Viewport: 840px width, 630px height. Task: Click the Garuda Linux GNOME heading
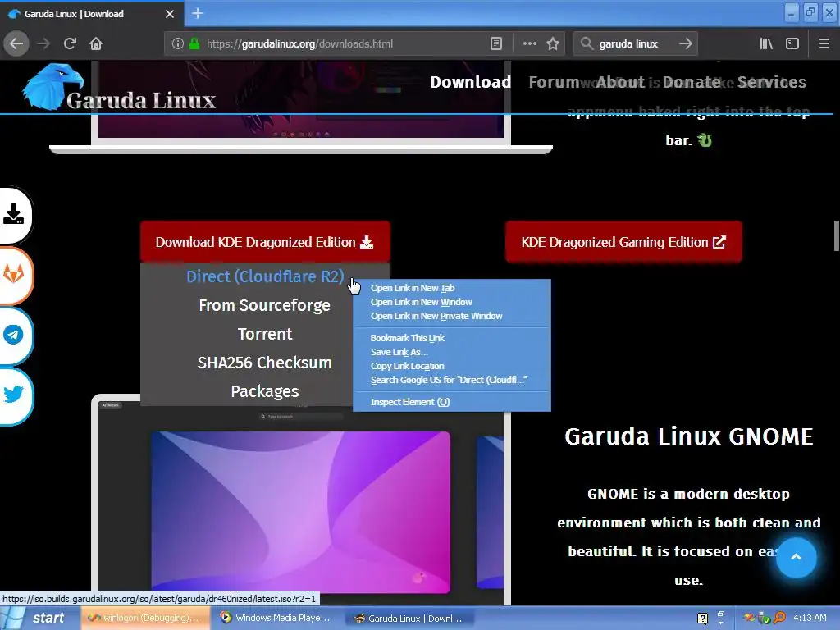tap(689, 436)
